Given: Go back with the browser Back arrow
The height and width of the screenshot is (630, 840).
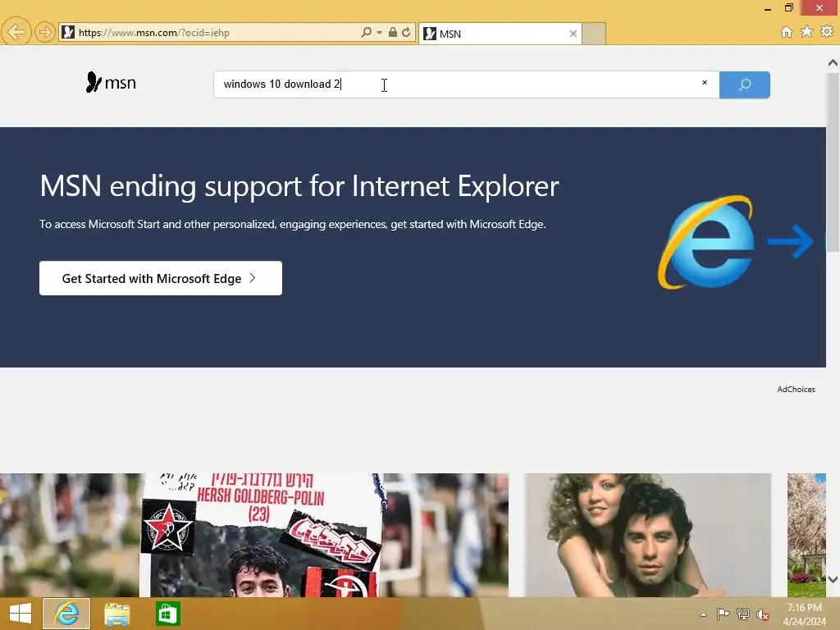Looking at the screenshot, I should (16, 32).
